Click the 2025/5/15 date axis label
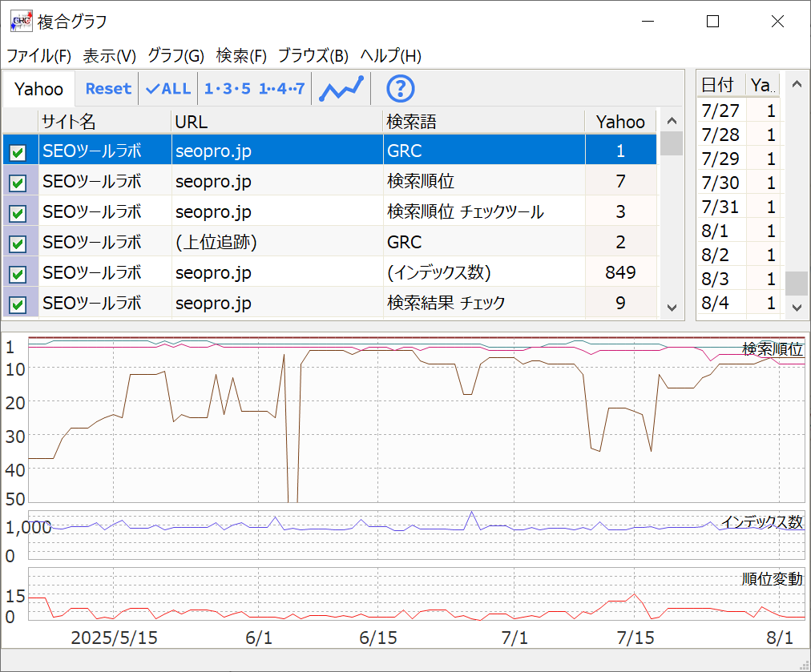811x672 pixels. point(114,638)
